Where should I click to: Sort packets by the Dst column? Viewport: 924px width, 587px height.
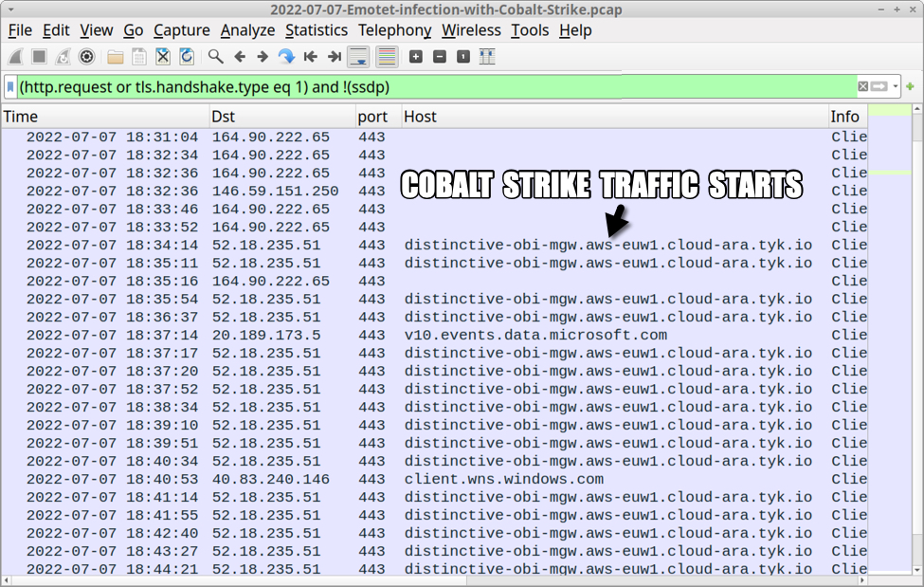coord(282,117)
